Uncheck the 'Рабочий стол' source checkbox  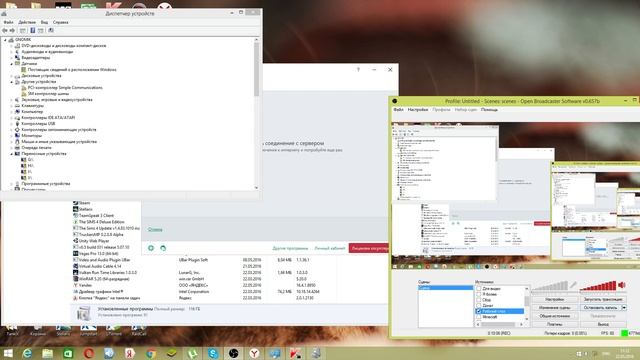(x=479, y=311)
